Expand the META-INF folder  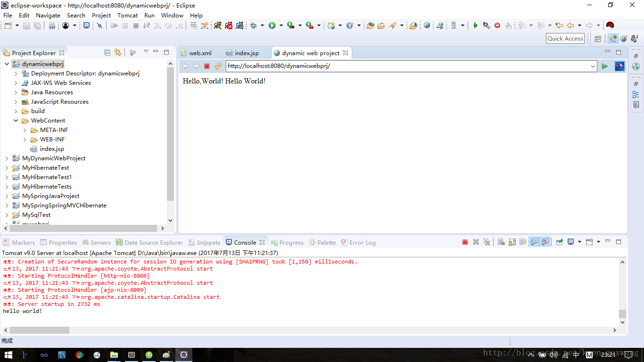click(25, 130)
